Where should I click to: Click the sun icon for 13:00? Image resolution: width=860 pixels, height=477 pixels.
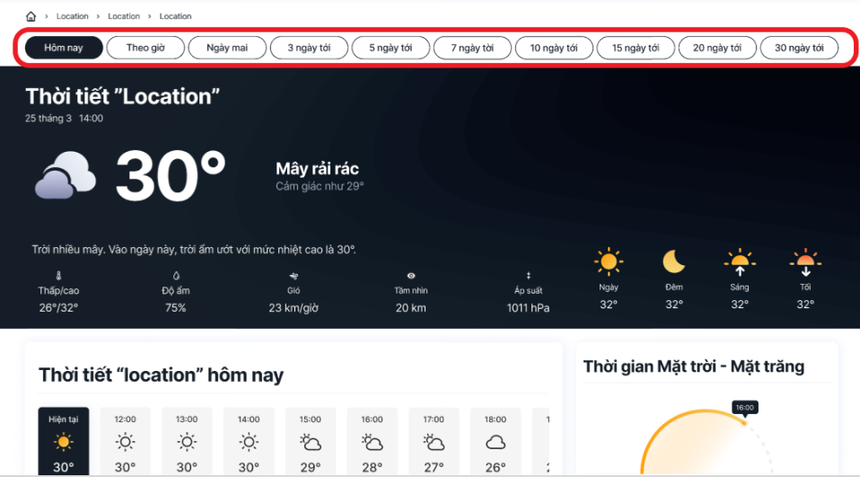pos(186,442)
